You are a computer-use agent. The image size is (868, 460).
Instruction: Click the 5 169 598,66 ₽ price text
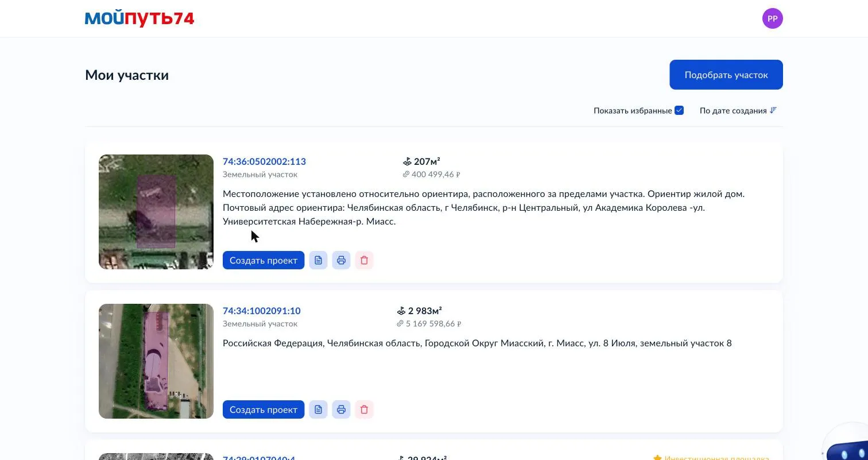(433, 324)
